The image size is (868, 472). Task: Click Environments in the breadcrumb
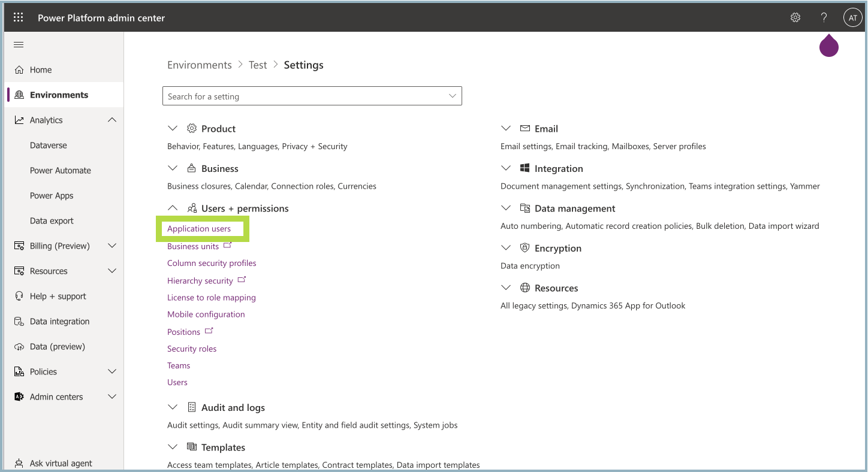click(x=200, y=65)
